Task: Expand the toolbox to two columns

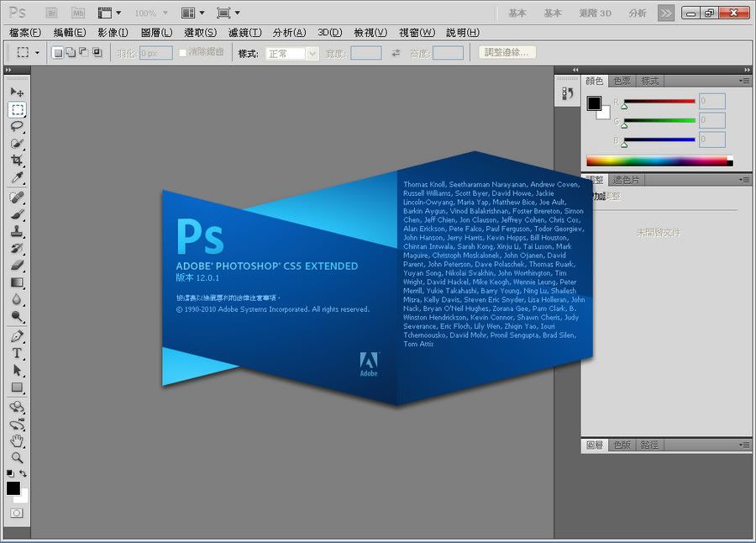Action: pos(8,71)
